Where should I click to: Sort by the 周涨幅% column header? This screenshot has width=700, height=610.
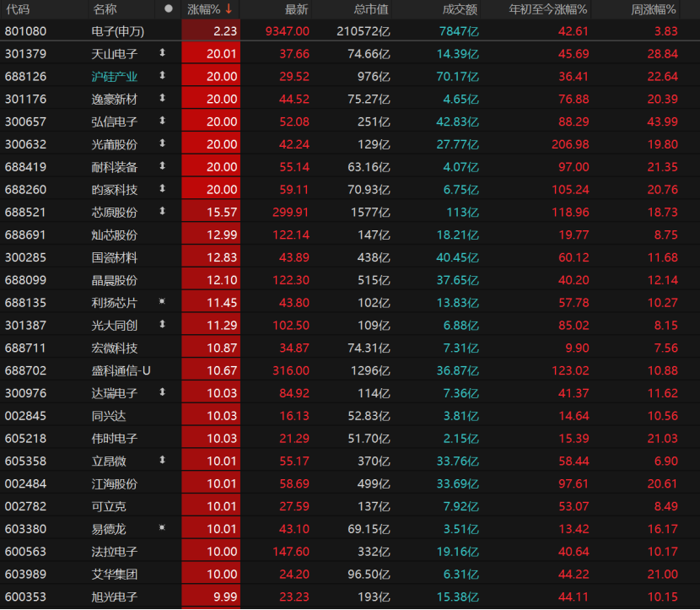click(x=653, y=9)
